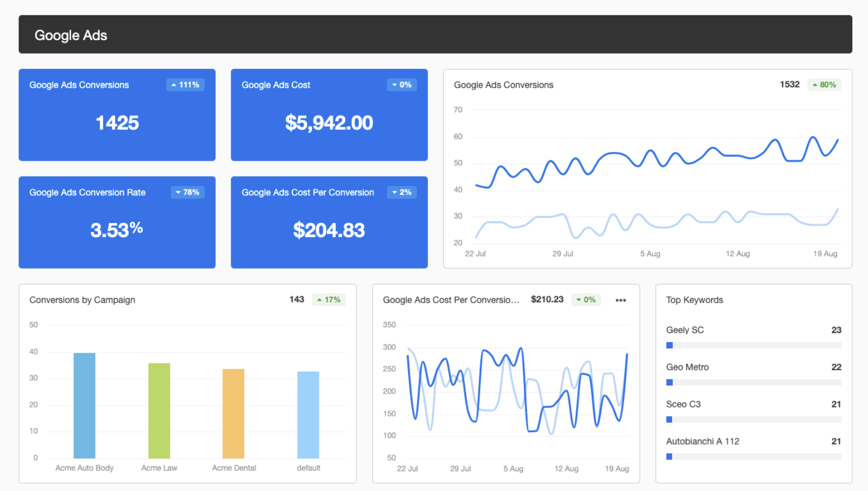868x491 pixels.
Task: Click the Google Ads Conversion Rate card title
Action: [87, 192]
